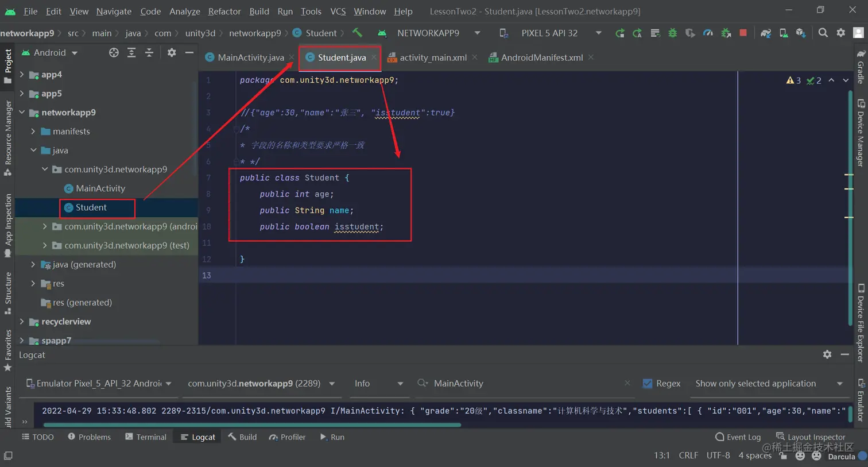The image size is (868, 467).
Task: Open the Problems tool window button
Action: point(89,437)
